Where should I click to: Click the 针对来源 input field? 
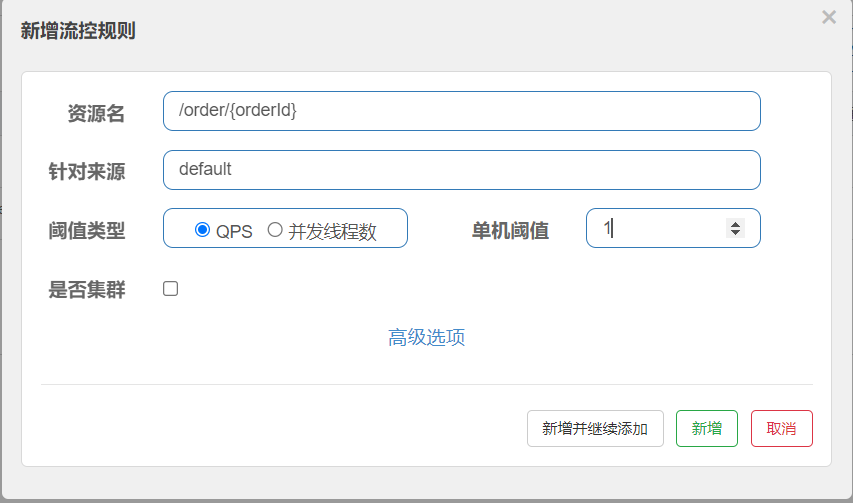click(462, 170)
